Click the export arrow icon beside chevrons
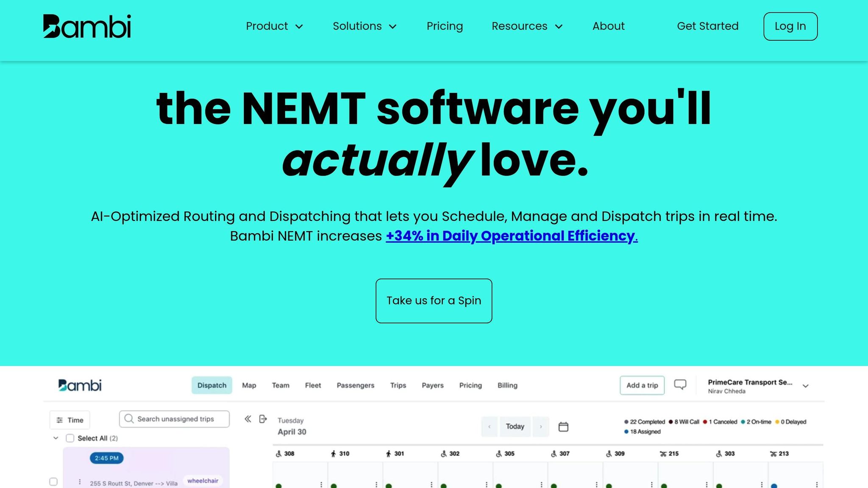The image size is (868, 488). coord(263,419)
